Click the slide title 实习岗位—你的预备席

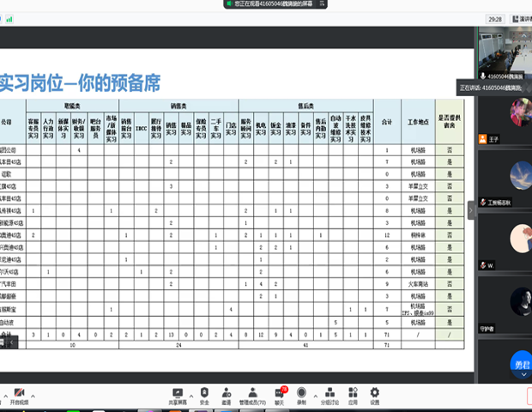79,83
